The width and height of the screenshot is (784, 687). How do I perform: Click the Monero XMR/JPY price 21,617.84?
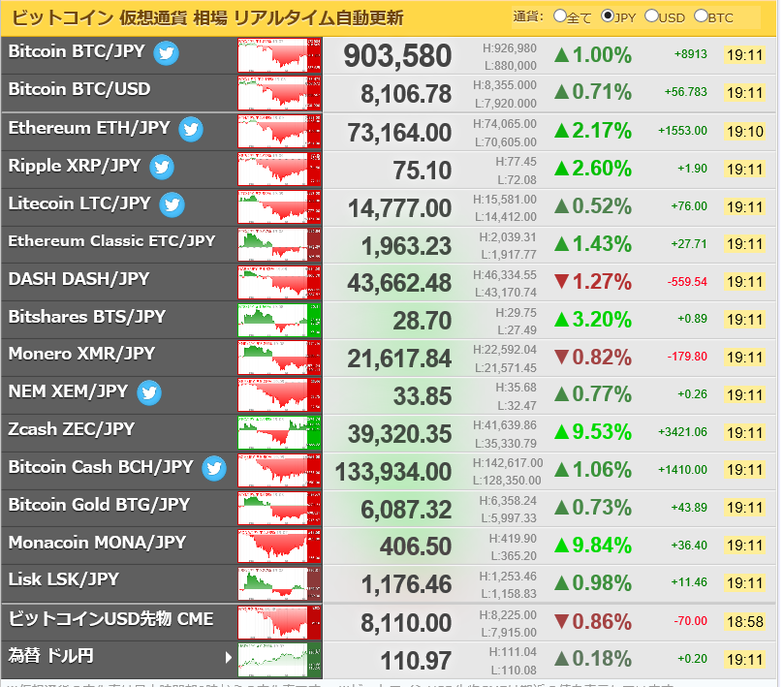pyautogui.click(x=399, y=359)
